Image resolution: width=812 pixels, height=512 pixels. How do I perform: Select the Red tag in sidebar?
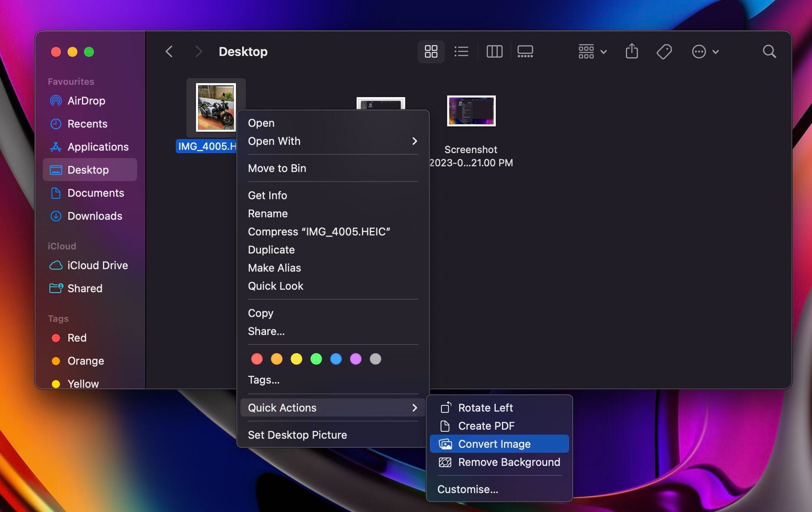pyautogui.click(x=90, y=337)
